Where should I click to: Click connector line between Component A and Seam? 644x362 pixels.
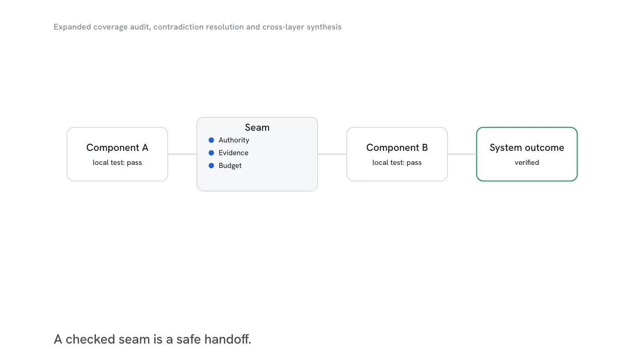[182, 154]
